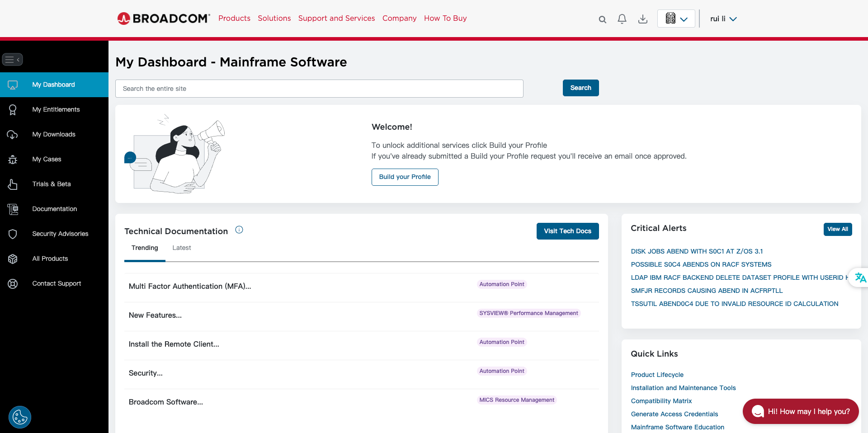Viewport: 868px width, 433px height.
Task: Open Compatibility Matrix quick link
Action: point(661,401)
